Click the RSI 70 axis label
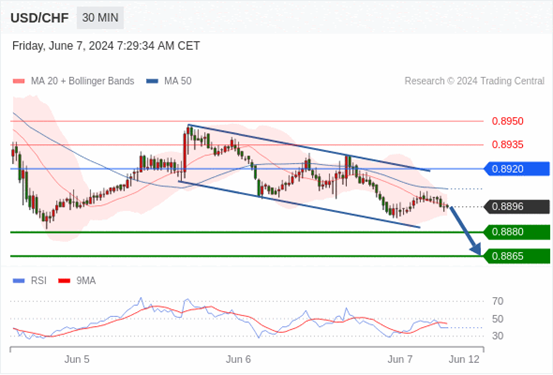 click(498, 301)
